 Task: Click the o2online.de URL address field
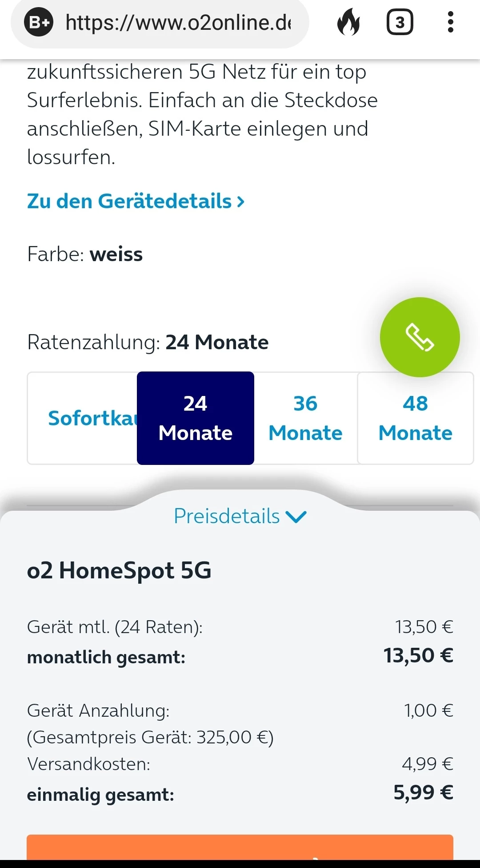[178, 22]
